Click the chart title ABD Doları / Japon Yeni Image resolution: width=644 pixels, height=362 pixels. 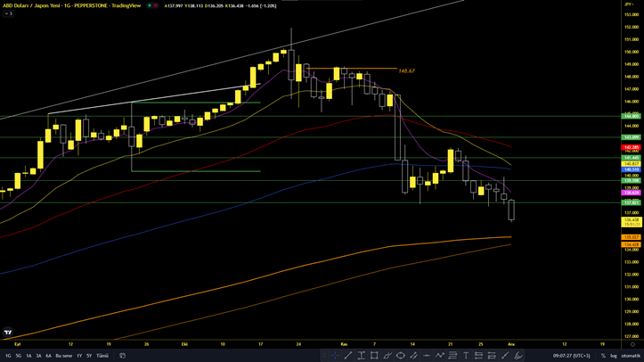click(x=31, y=5)
